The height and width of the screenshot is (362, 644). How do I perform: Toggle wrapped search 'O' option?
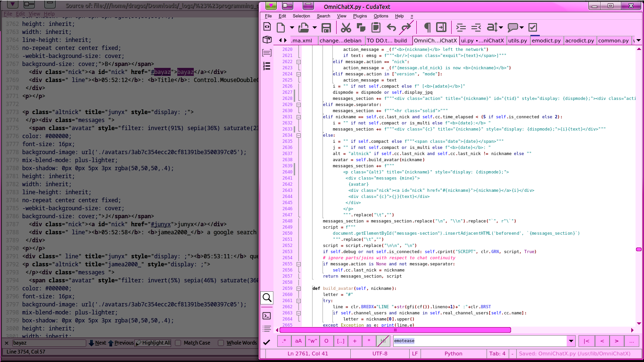(326, 341)
